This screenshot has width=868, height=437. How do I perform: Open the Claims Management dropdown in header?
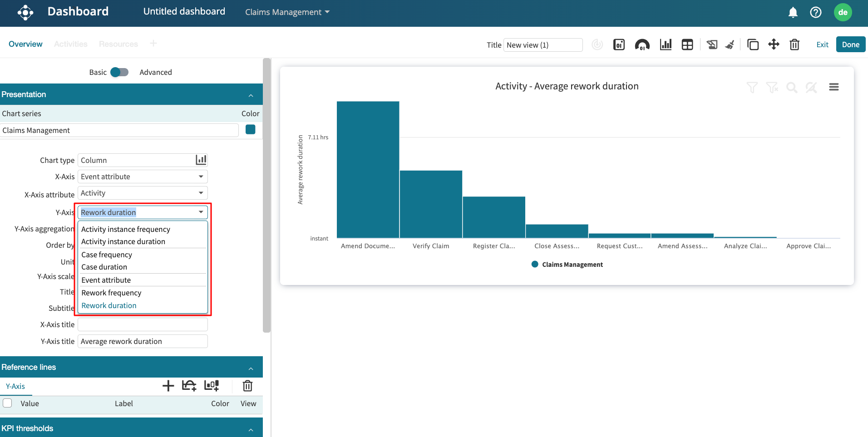click(287, 12)
